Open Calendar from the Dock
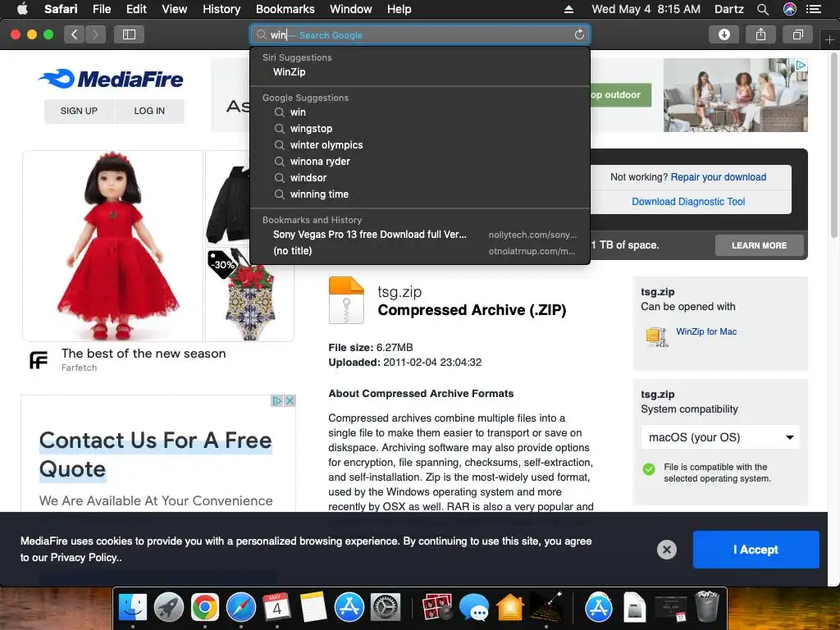Viewport: 840px width, 630px height. pos(277,608)
